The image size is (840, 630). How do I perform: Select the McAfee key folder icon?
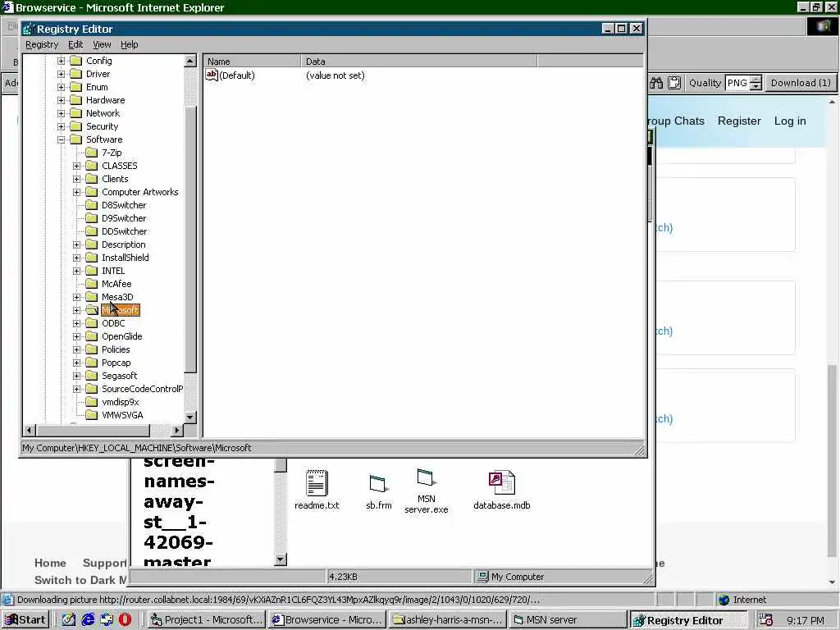pyautogui.click(x=92, y=284)
